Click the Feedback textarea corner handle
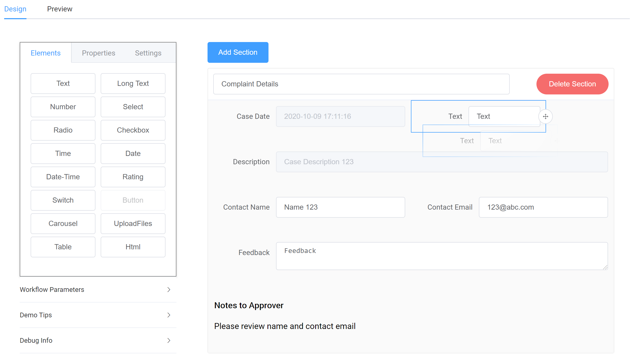Image resolution: width=634 pixels, height=364 pixels. (x=605, y=267)
